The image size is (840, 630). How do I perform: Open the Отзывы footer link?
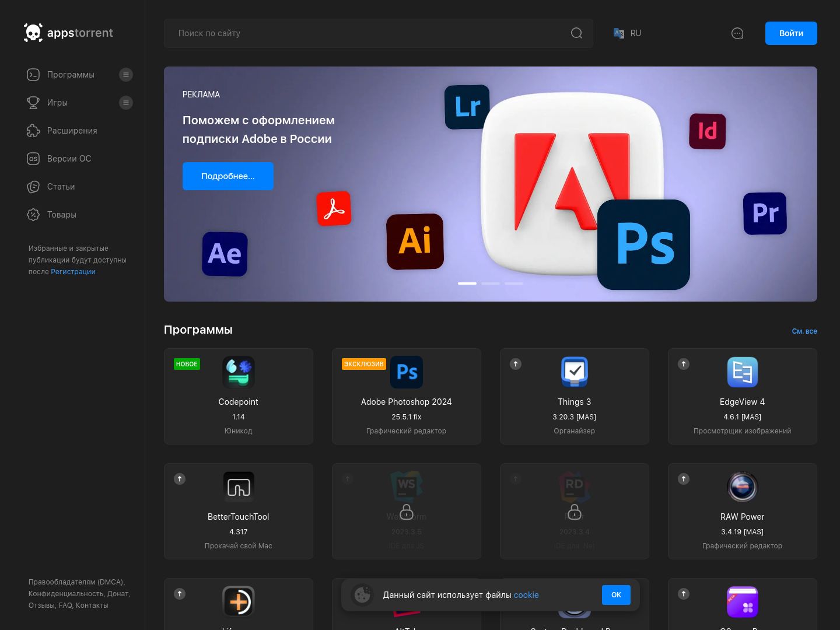point(41,605)
